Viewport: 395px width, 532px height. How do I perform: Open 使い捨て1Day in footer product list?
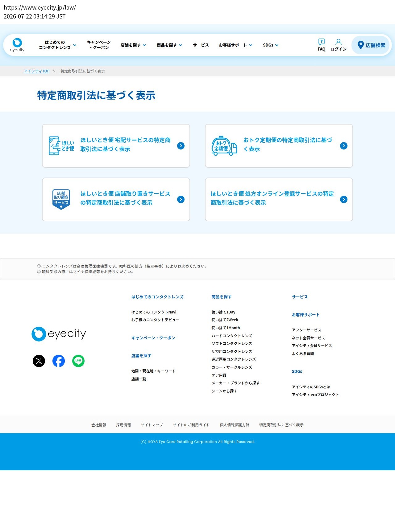pyautogui.click(x=223, y=312)
